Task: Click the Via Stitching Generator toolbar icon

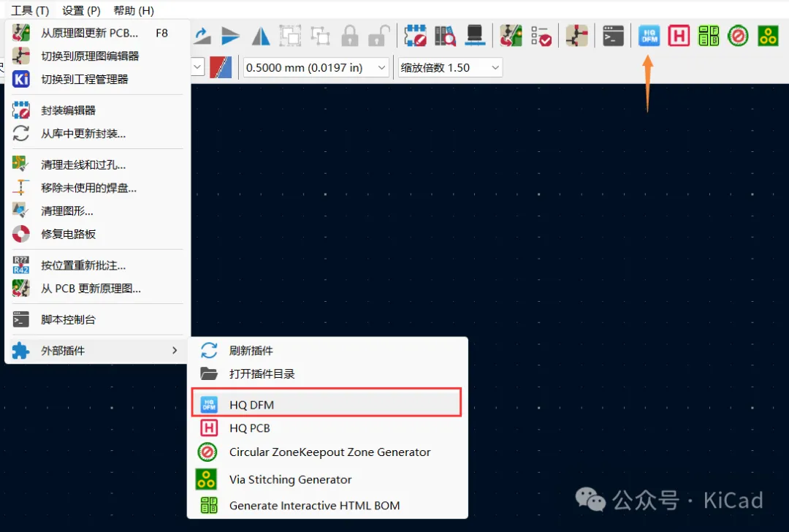Action: pyautogui.click(x=768, y=35)
